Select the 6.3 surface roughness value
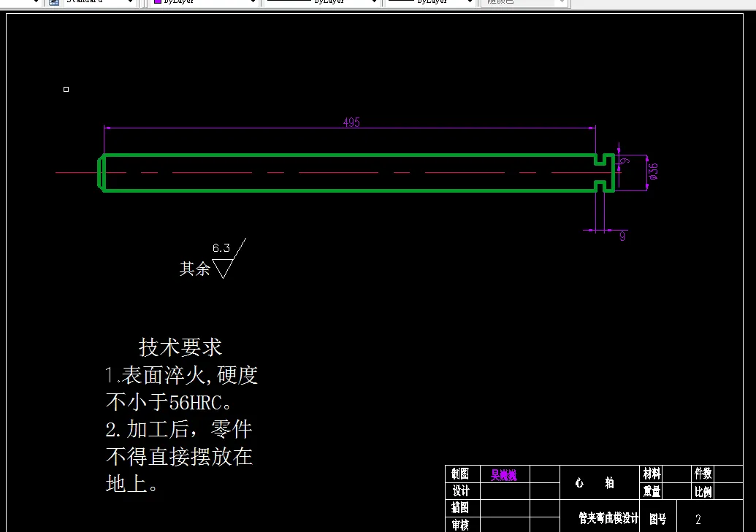Viewport: 756px width, 532px height. (221, 247)
